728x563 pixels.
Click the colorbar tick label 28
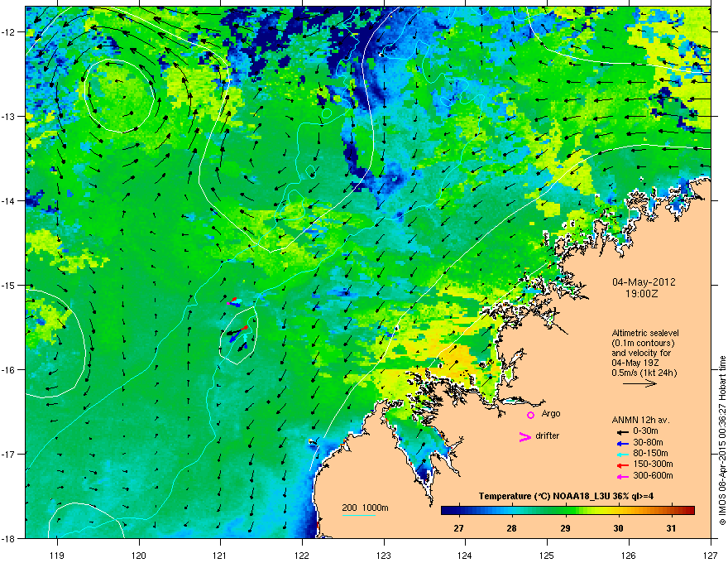511,528
